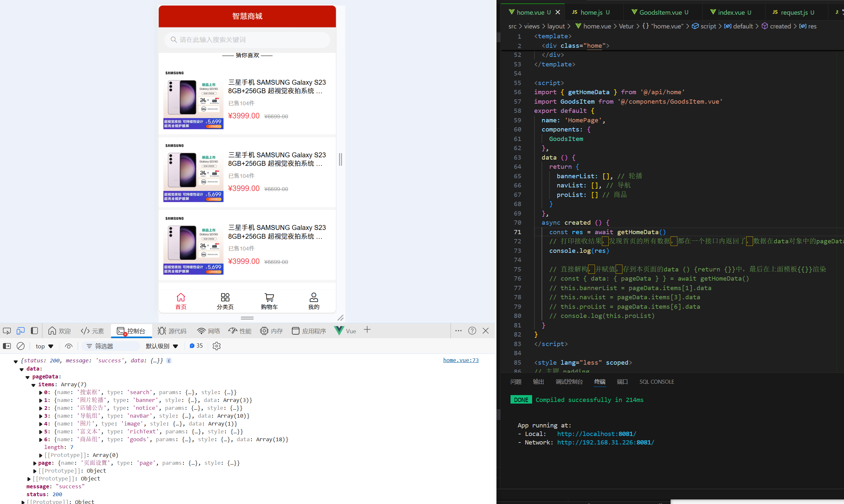This screenshot has height=504, width=844.
Task: Click the 筛选器 console filter field
Action: [110, 346]
